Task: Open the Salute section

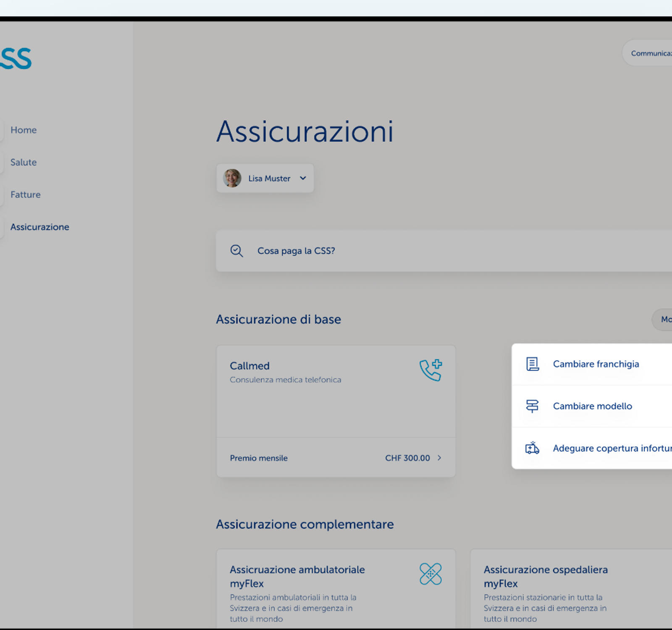Action: click(23, 163)
